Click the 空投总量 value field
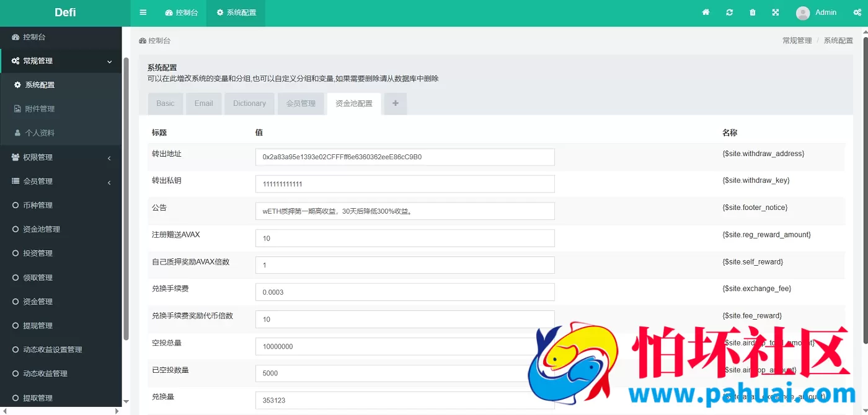Image resolution: width=868 pixels, height=415 pixels. 405,346
